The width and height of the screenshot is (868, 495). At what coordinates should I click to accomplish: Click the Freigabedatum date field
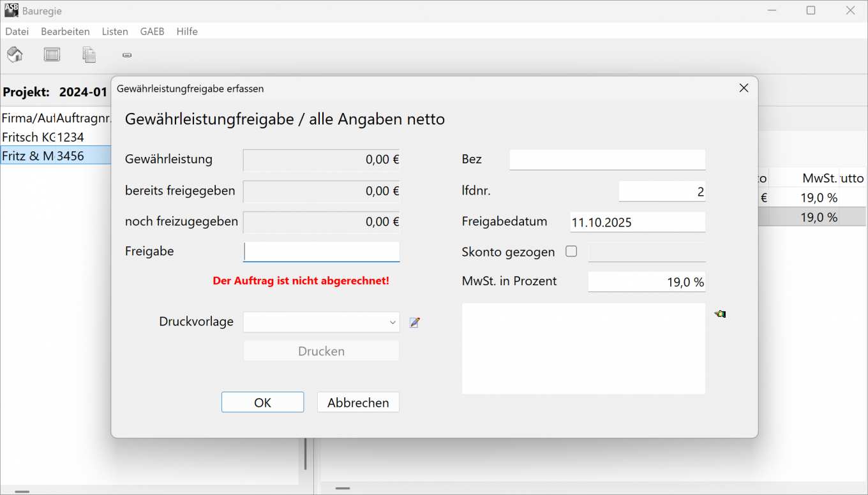coord(637,222)
